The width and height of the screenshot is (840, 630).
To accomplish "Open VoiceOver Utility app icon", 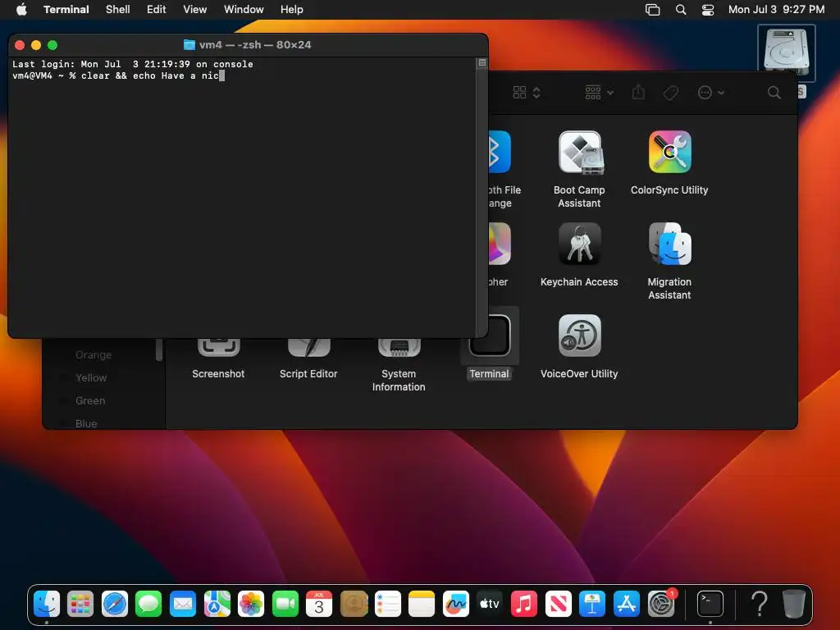I will click(579, 336).
